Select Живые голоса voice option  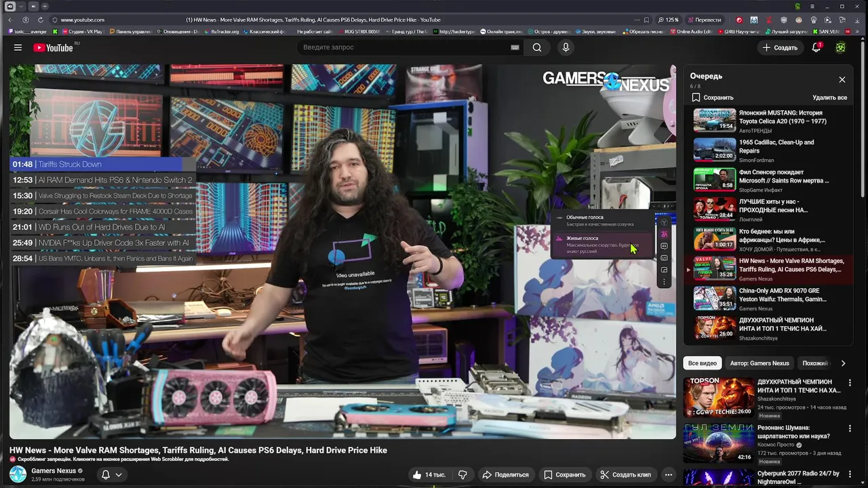pos(602,245)
